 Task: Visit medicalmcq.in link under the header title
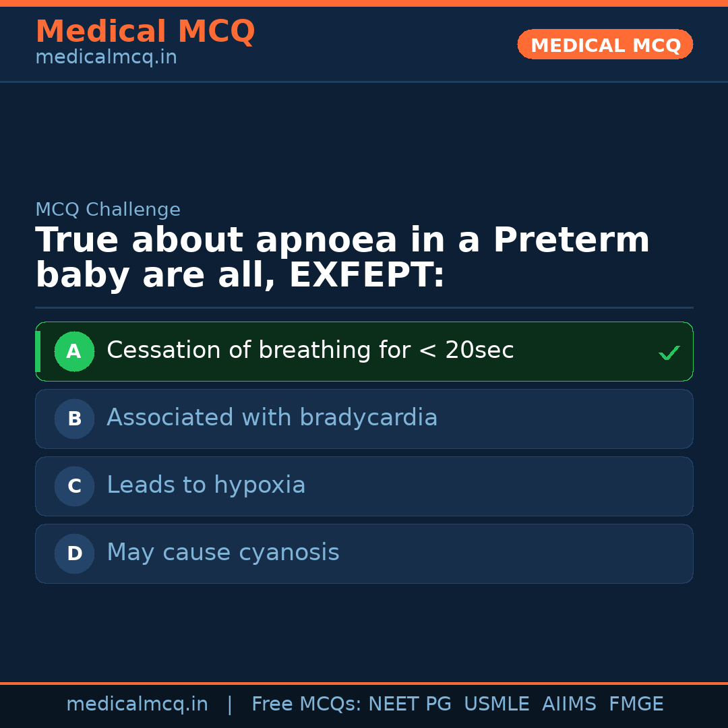[106, 58]
